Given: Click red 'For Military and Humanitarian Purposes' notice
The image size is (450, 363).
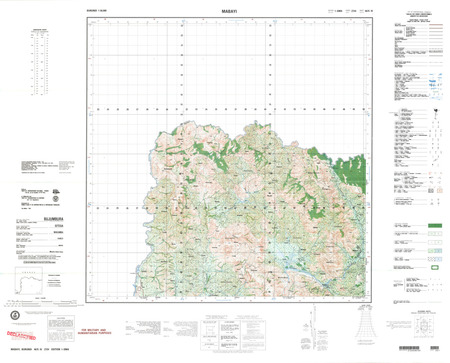Looking at the screenshot, I should coord(95,331).
